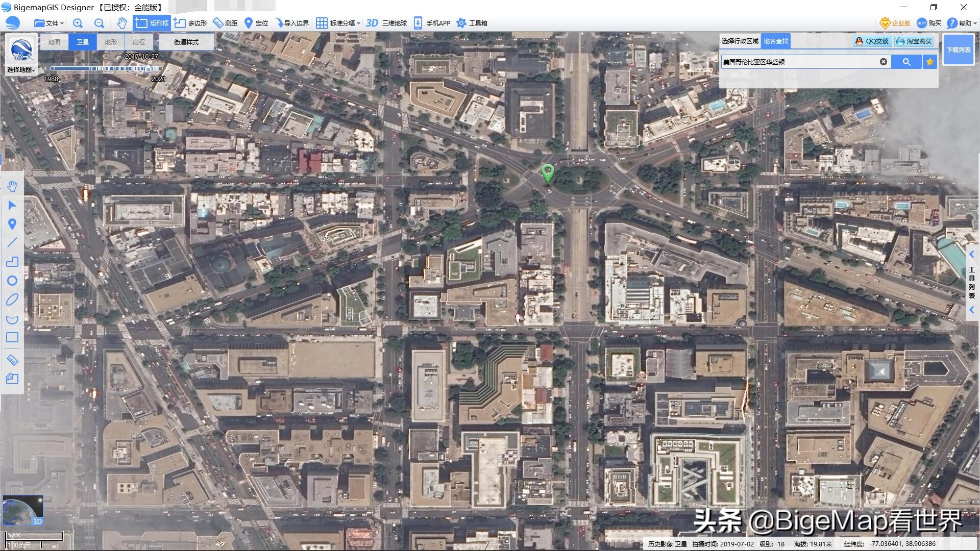Open the 工具箱 toolbox
980x551 pixels.
[x=472, y=23]
